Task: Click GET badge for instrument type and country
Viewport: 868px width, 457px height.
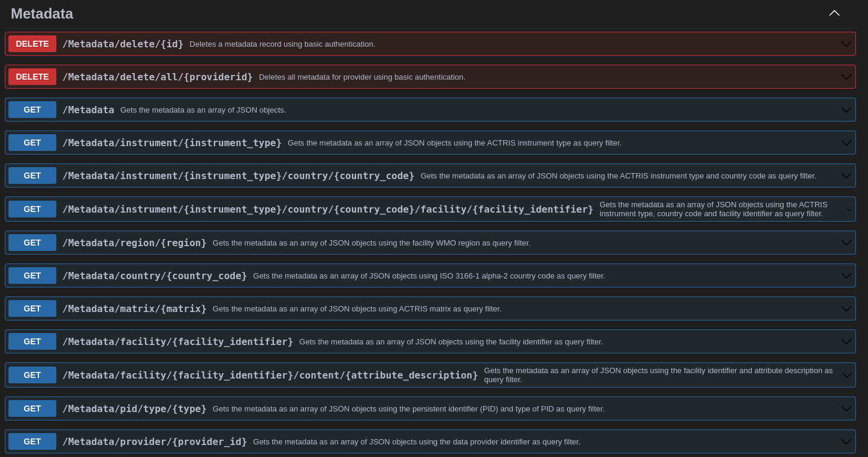Action: tap(32, 175)
